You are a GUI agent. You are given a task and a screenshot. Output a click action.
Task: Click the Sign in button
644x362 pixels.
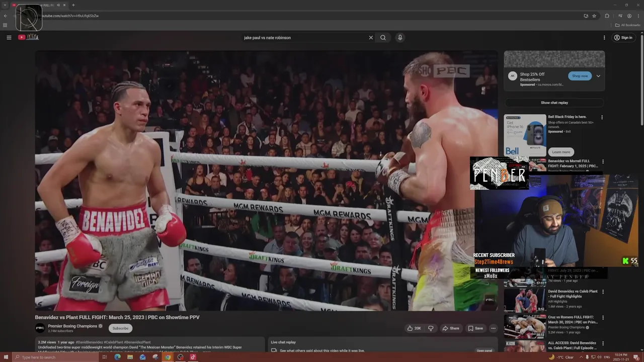(x=623, y=37)
